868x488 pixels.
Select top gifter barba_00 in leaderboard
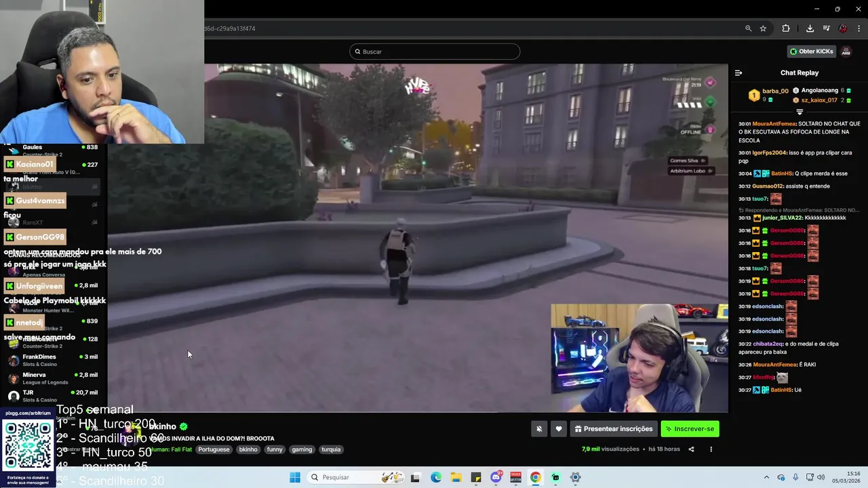coord(775,91)
